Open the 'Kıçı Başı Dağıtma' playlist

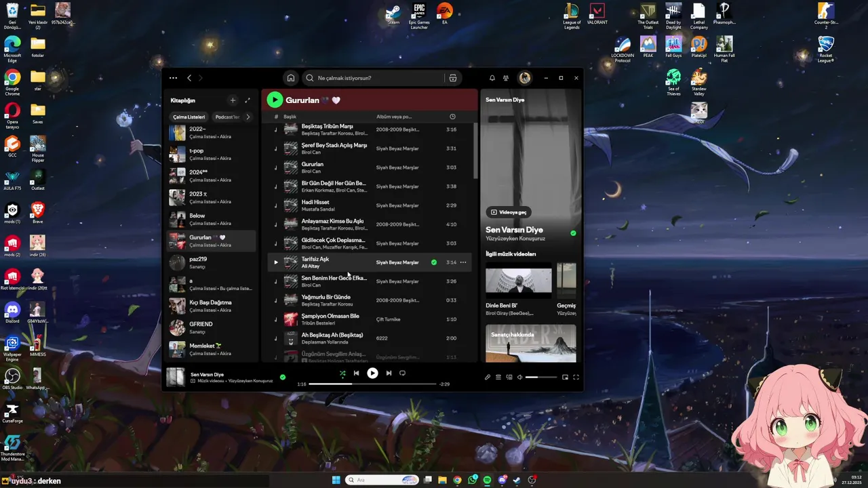pyautogui.click(x=212, y=306)
